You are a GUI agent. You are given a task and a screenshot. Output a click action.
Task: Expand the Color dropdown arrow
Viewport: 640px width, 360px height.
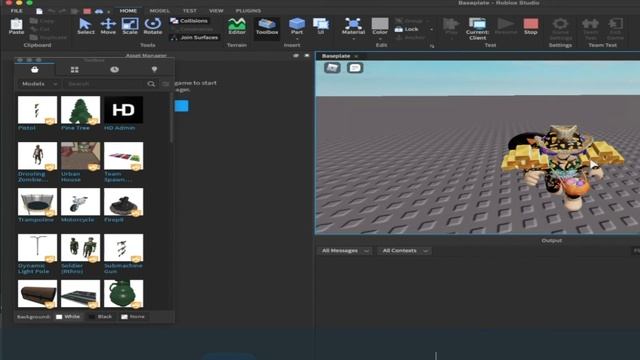click(380, 39)
